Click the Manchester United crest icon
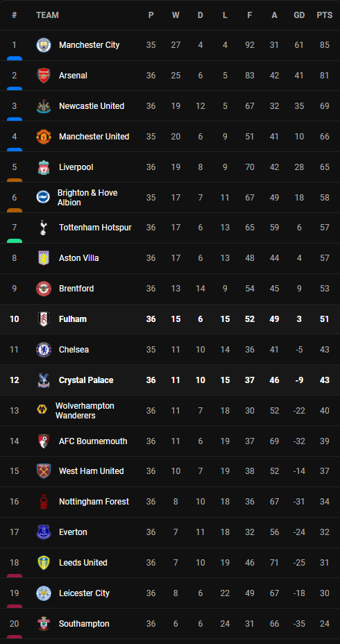This screenshot has width=340, height=644. pos(44,136)
